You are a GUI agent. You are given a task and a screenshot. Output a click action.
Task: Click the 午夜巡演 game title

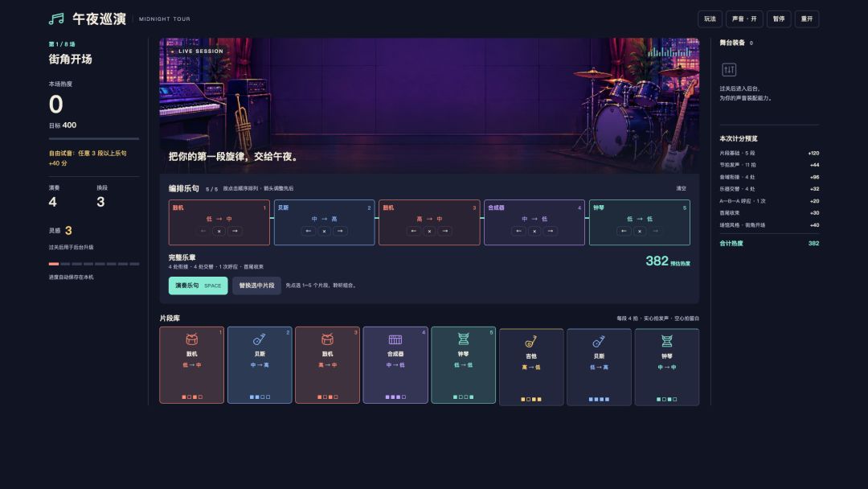click(99, 18)
